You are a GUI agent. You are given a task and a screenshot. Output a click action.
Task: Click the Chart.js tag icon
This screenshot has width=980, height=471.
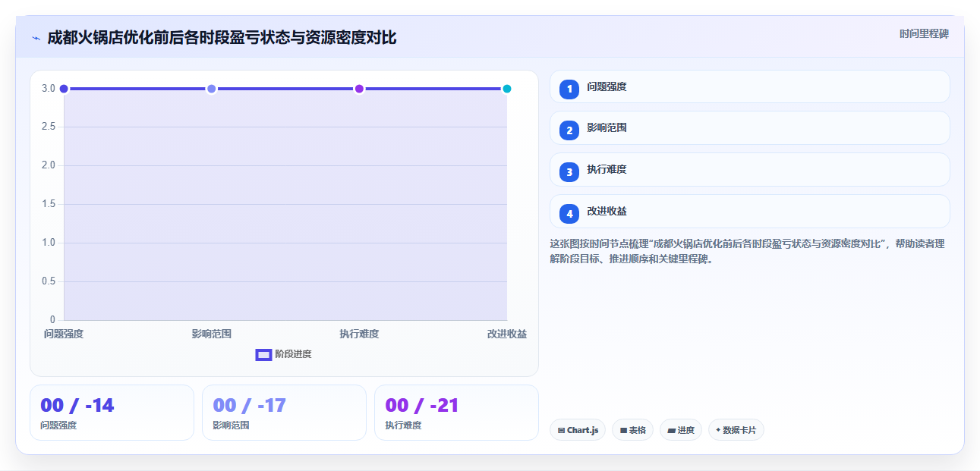[561, 430]
